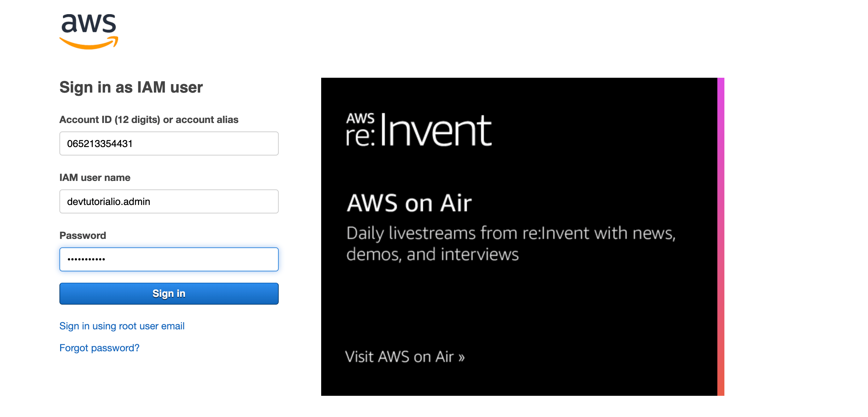Open the root user email sign-in option

click(122, 326)
